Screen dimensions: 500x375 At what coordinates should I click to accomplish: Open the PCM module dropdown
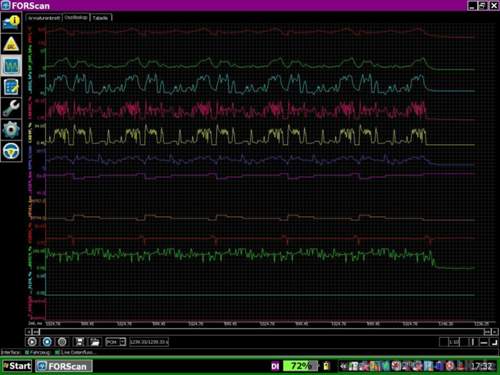point(116,342)
